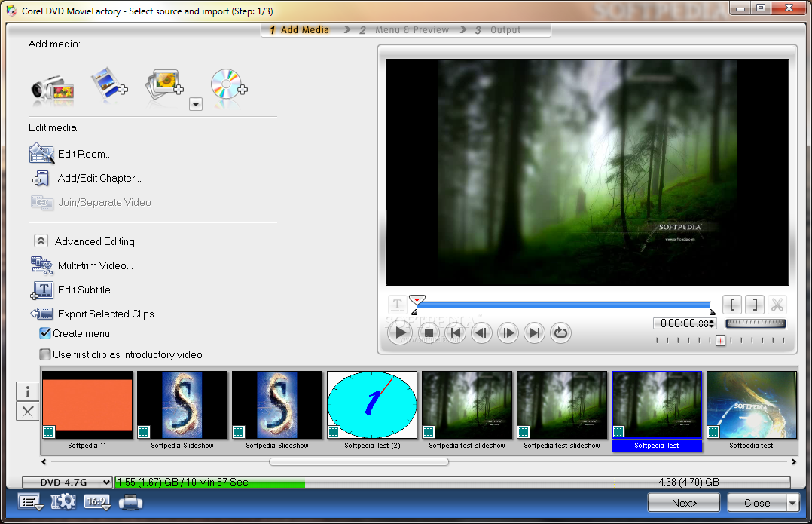Select the Softpedia 11 orange thumbnail
Screen dimensions: 812x524
[87, 405]
